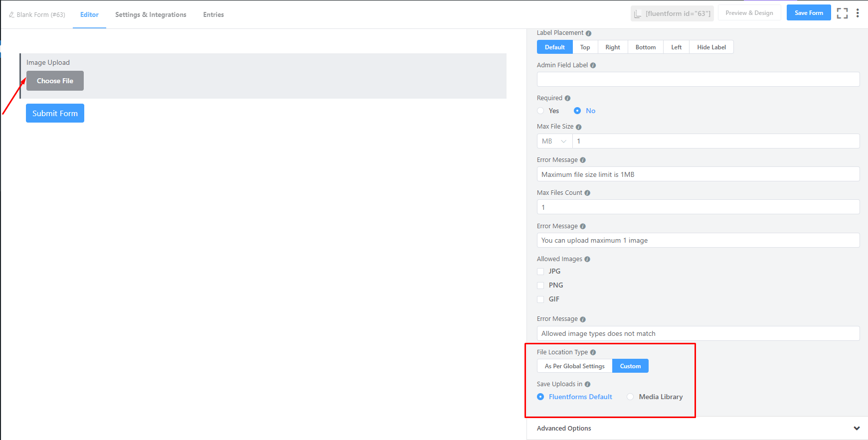Screen dimensions: 868x440
Task: Click the Admin Field Label input field
Action: [698, 79]
